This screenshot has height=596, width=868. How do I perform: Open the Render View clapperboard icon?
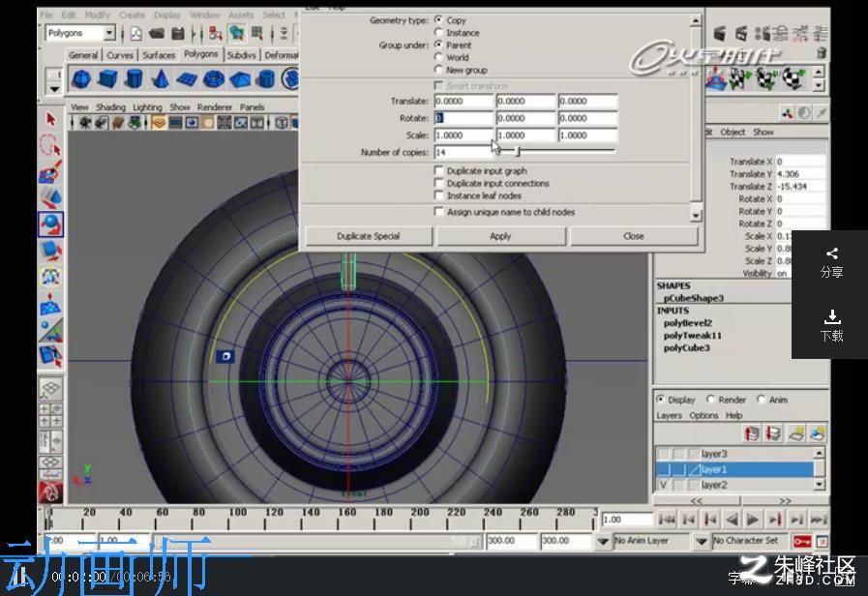pos(720,34)
